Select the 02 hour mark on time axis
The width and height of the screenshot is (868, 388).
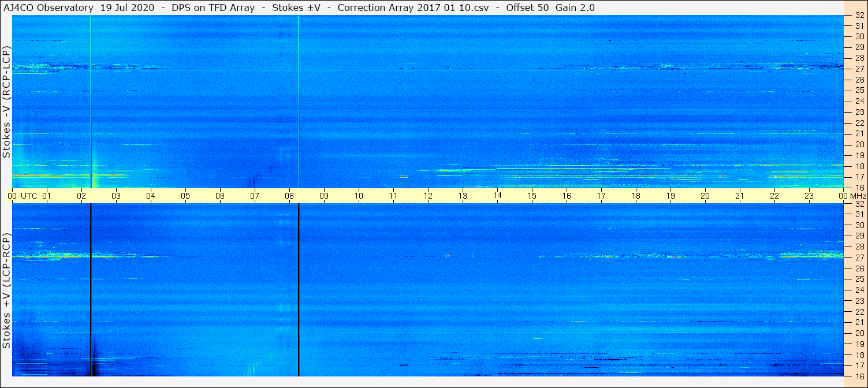(x=81, y=196)
